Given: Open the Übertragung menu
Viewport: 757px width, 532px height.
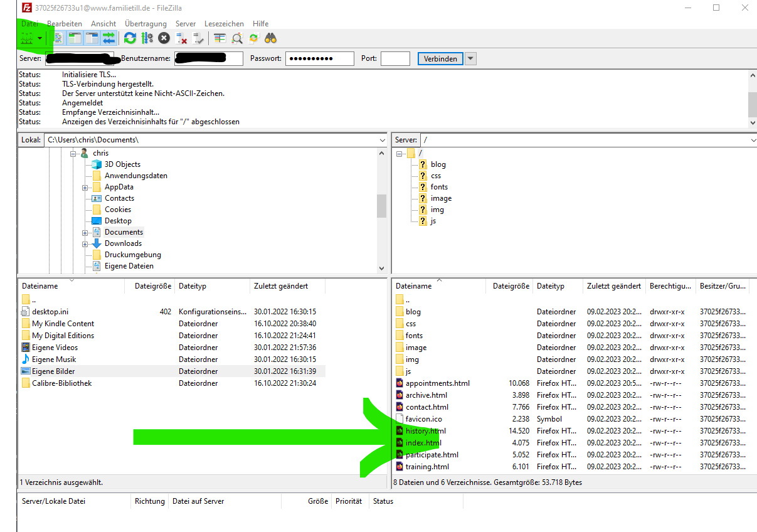Looking at the screenshot, I should tap(146, 24).
